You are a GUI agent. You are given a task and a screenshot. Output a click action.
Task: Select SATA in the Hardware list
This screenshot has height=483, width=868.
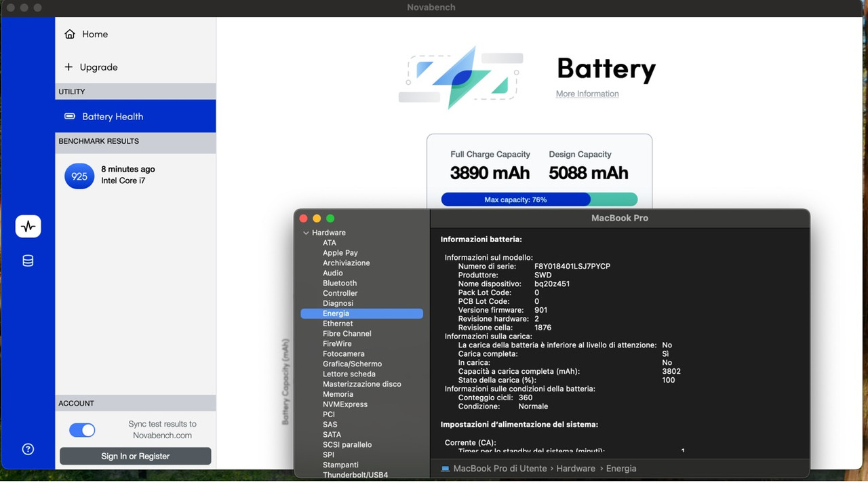point(332,435)
